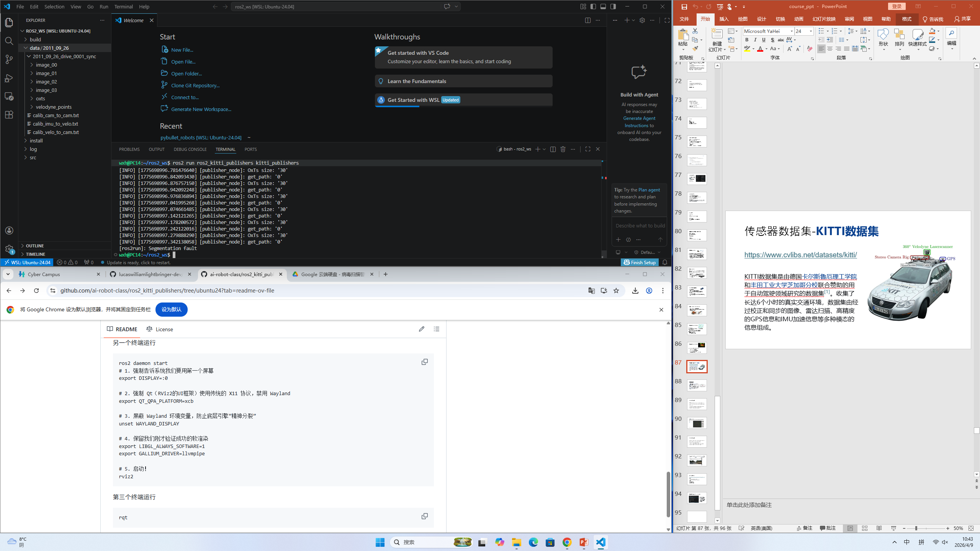
Task: Split the Welcome editor to the right
Action: [x=587, y=20]
